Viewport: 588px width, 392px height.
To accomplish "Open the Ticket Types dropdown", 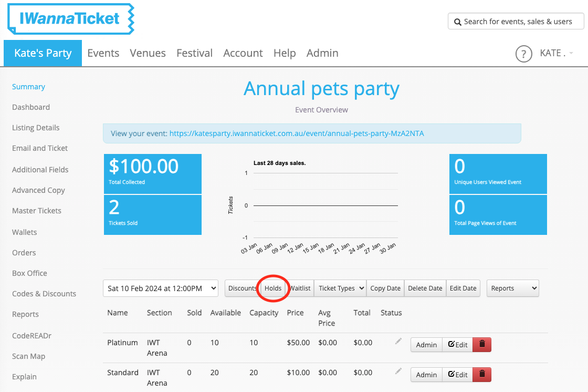I will point(339,288).
